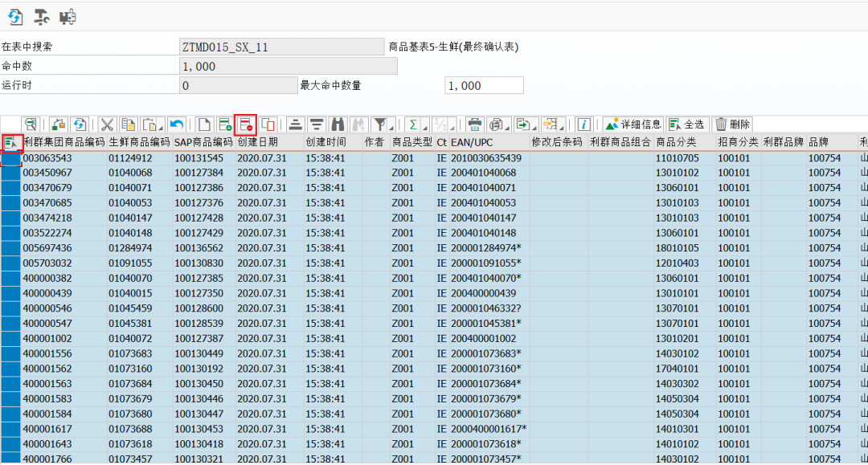Click the Views print preview icon
The image size is (868, 465).
click(497, 124)
